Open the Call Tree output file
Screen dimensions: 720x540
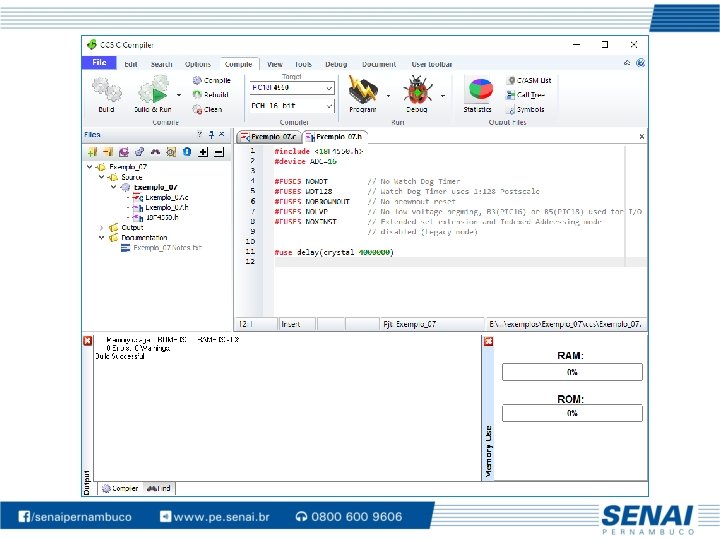pyautogui.click(x=525, y=95)
